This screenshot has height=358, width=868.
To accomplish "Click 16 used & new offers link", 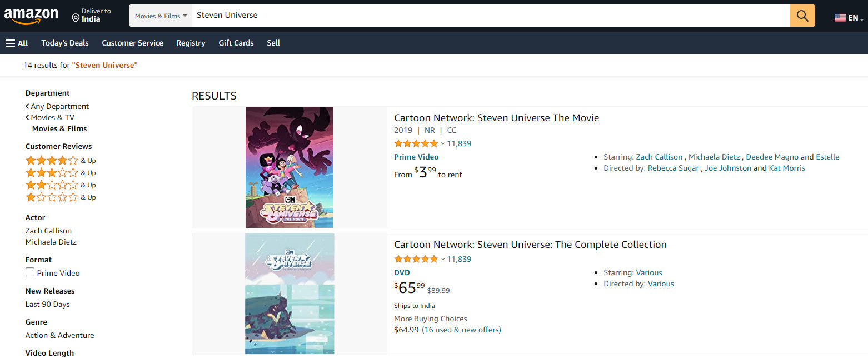I will tap(461, 330).
